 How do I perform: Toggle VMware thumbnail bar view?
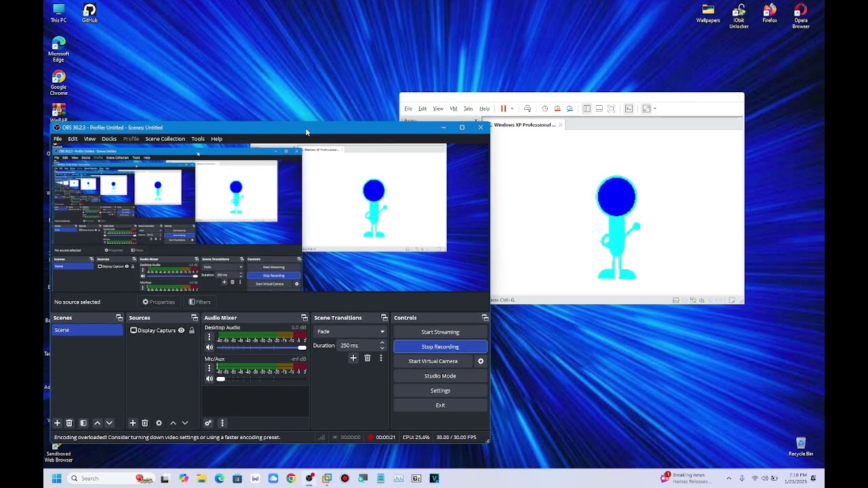[x=599, y=108]
